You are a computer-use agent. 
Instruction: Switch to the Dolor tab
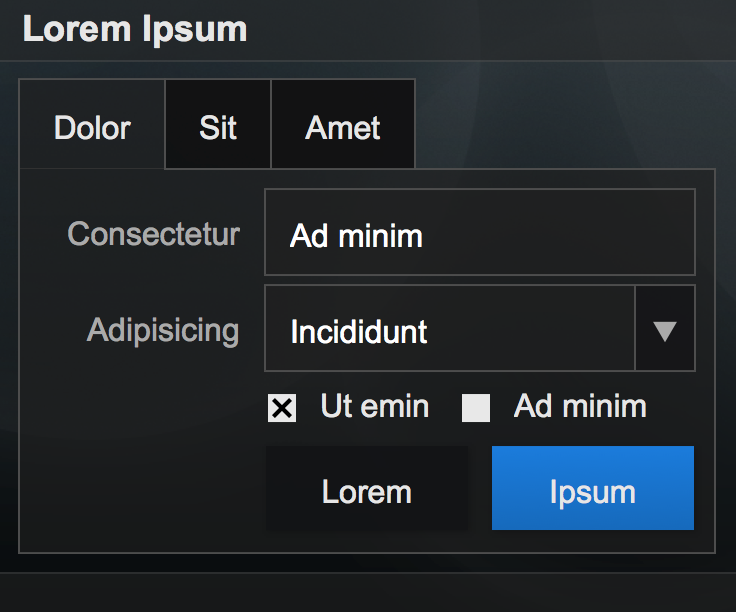pos(92,127)
